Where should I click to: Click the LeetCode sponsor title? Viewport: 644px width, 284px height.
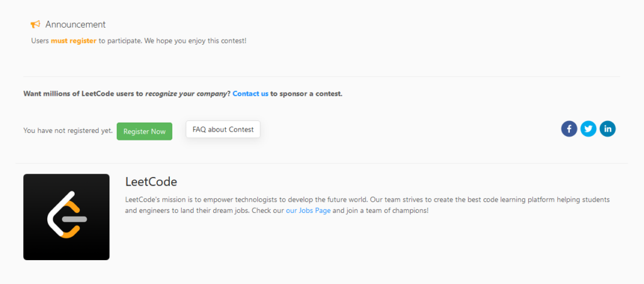click(x=151, y=182)
